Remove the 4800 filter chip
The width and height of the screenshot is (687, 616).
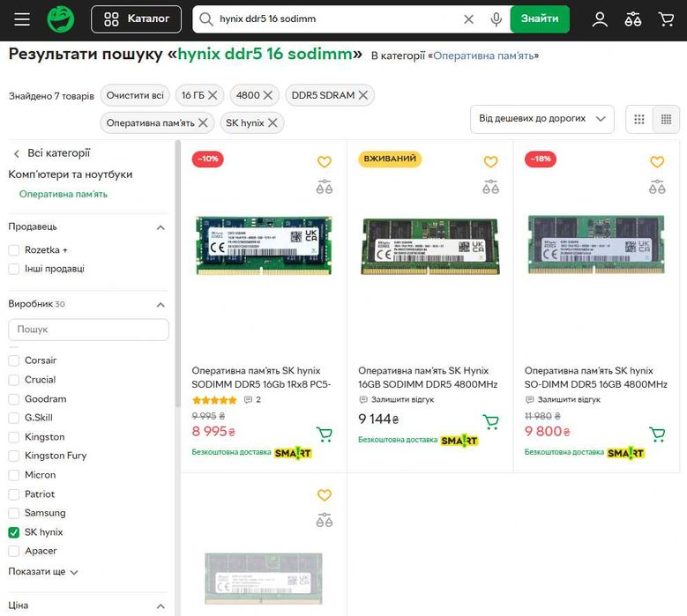tap(268, 95)
